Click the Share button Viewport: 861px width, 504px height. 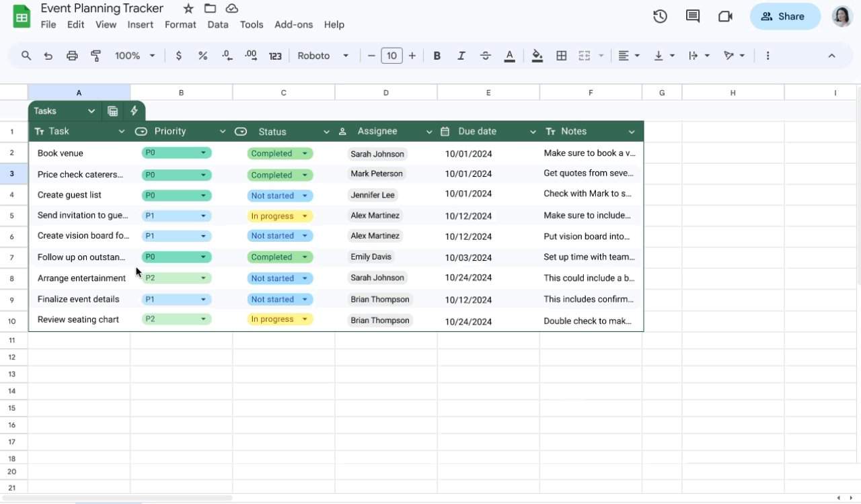tap(785, 17)
